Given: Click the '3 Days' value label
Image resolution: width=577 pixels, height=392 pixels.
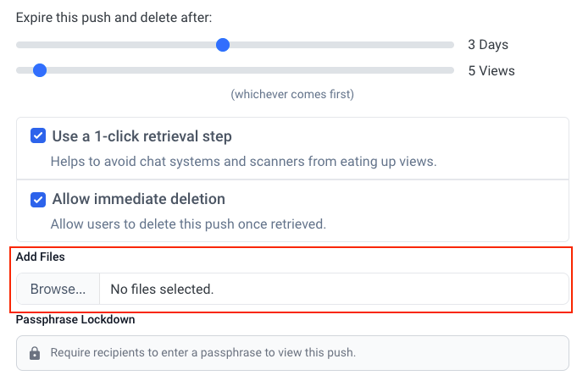Looking at the screenshot, I should [488, 45].
